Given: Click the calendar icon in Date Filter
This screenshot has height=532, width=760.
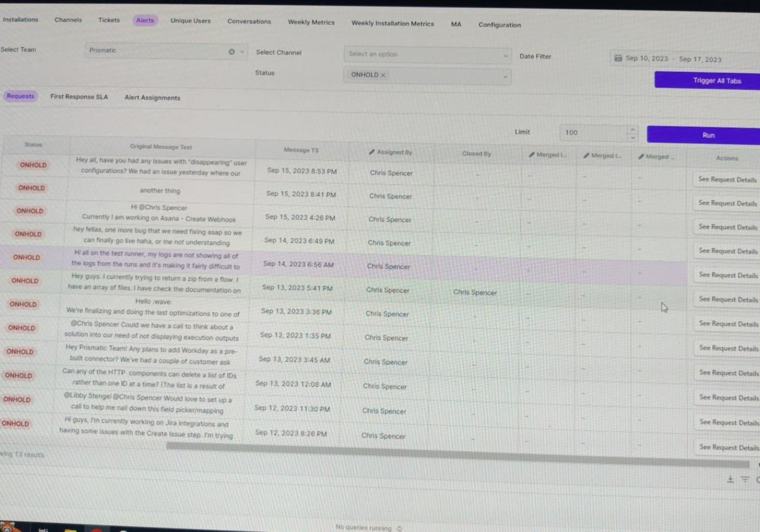Looking at the screenshot, I should click(x=618, y=58).
